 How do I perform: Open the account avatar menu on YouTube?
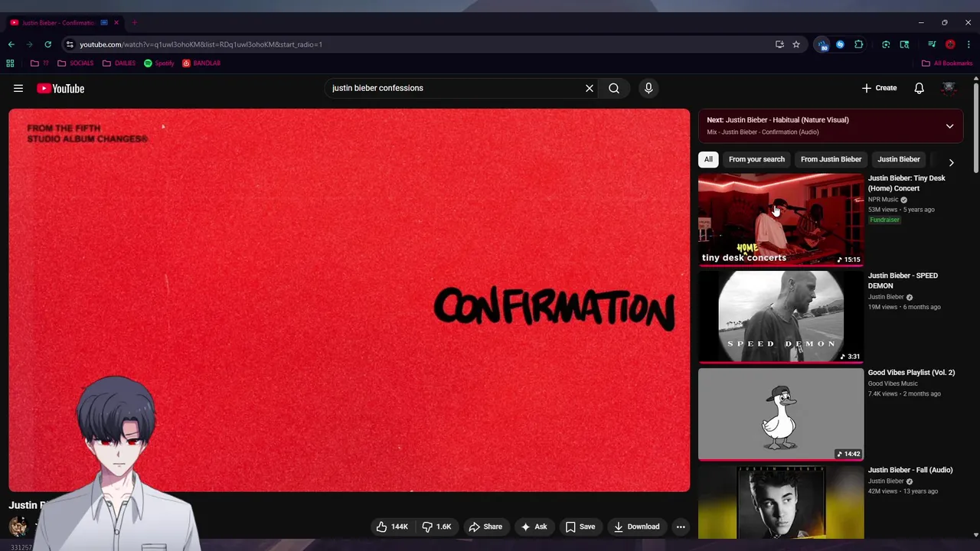point(949,88)
